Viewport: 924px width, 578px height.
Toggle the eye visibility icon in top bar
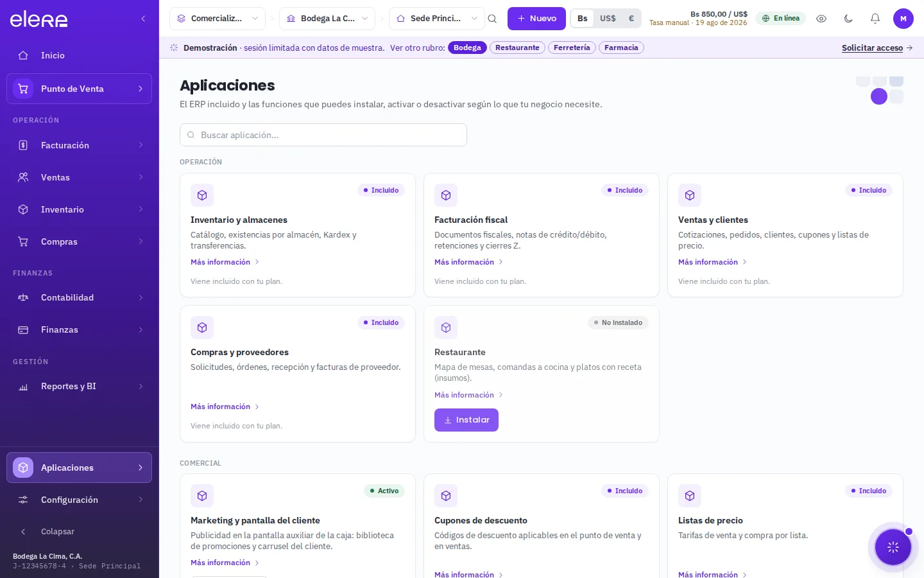coord(821,19)
